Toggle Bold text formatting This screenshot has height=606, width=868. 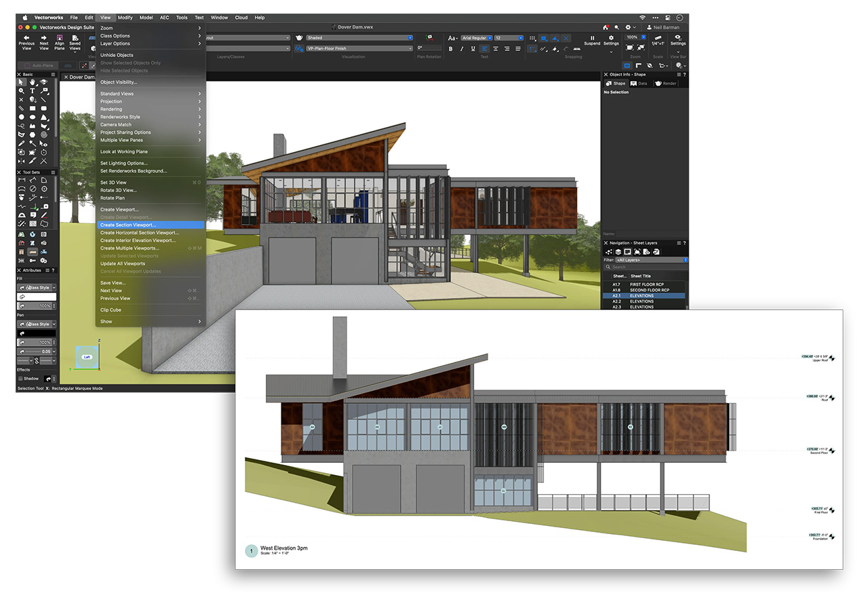tap(451, 49)
